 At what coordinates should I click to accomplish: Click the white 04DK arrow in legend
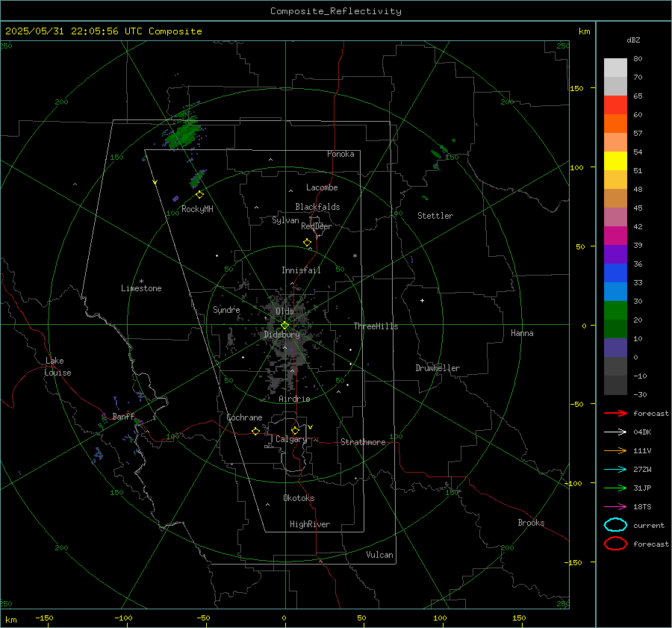pyautogui.click(x=615, y=432)
